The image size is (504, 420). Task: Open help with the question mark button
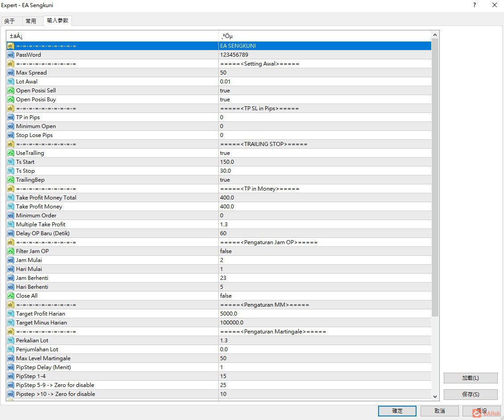475,5
